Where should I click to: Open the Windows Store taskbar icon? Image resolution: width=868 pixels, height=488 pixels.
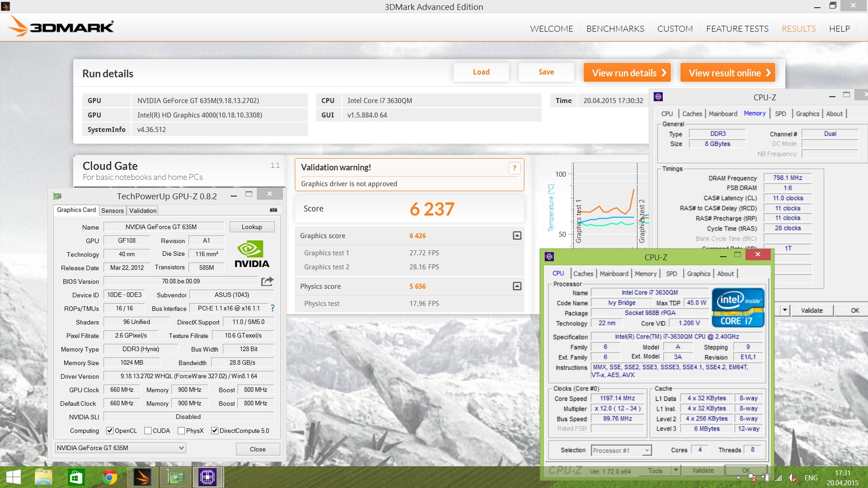[x=76, y=477]
